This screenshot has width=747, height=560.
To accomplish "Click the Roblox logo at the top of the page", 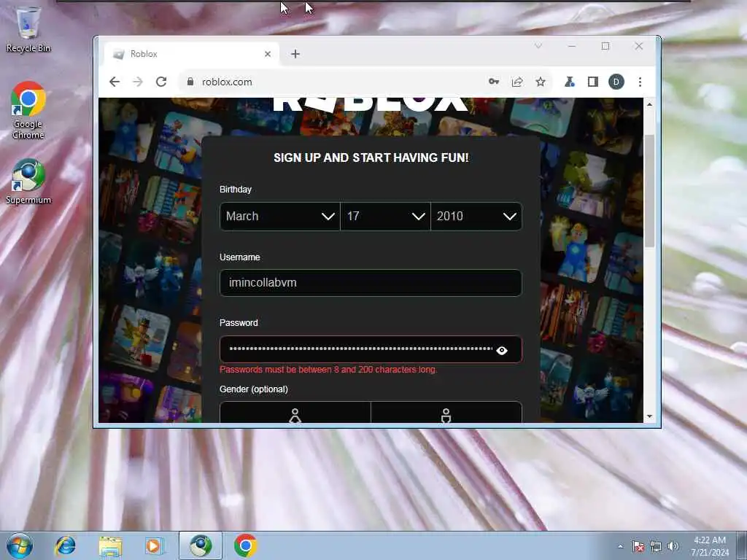I will (x=370, y=104).
